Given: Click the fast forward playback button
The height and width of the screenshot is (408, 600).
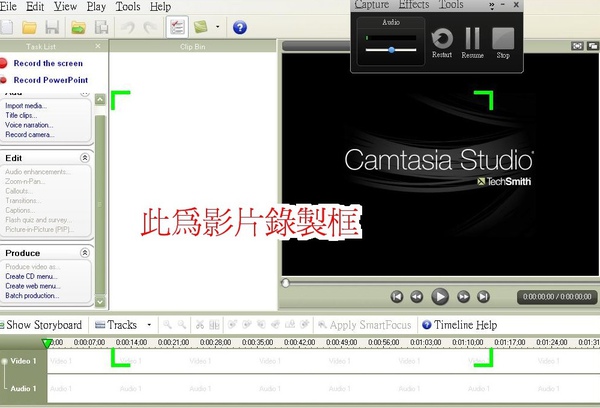Looking at the screenshot, I should tap(463, 297).
